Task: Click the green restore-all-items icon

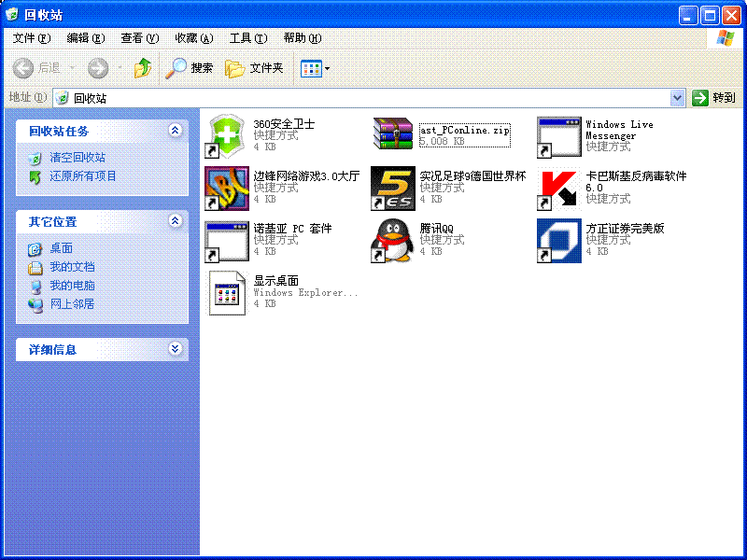Action: tap(35, 177)
